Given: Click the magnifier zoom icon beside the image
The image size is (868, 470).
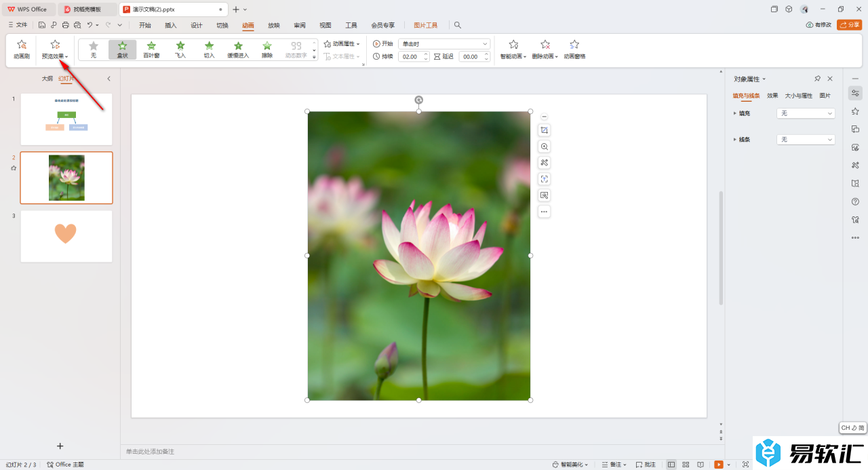Looking at the screenshot, I should (544, 146).
